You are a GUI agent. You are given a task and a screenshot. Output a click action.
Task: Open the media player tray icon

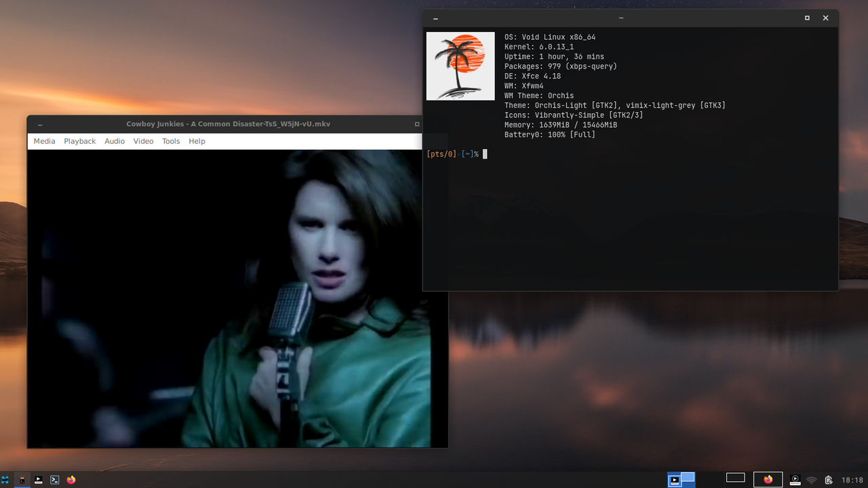[x=795, y=480]
